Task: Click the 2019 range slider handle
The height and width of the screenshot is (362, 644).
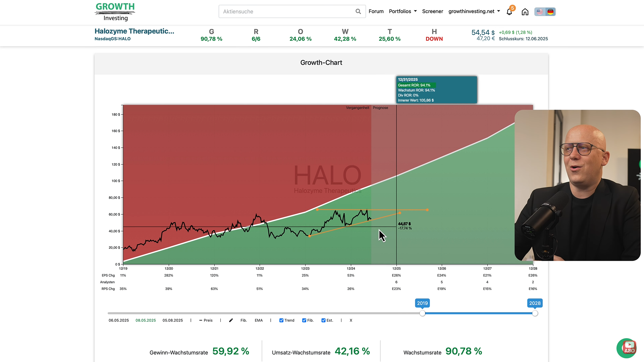Action: (x=422, y=313)
